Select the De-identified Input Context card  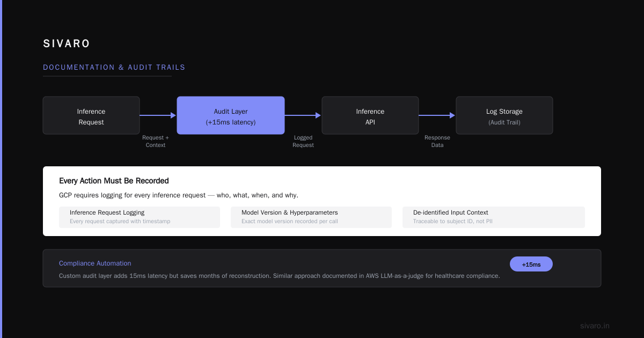(x=494, y=217)
